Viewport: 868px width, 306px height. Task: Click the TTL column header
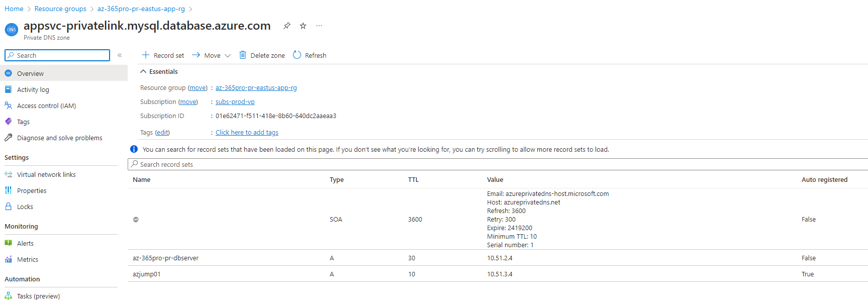pyautogui.click(x=413, y=179)
